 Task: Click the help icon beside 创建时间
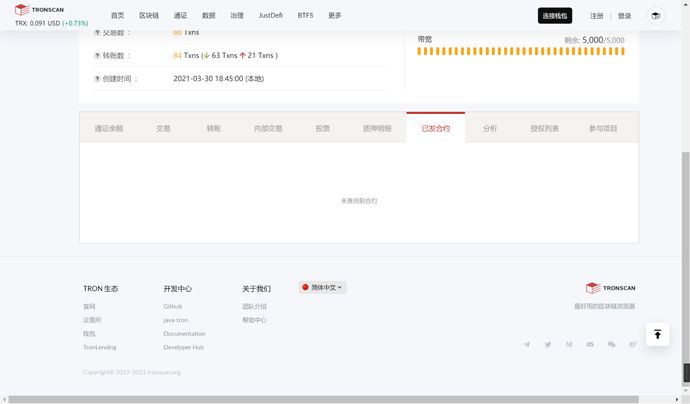[97, 78]
